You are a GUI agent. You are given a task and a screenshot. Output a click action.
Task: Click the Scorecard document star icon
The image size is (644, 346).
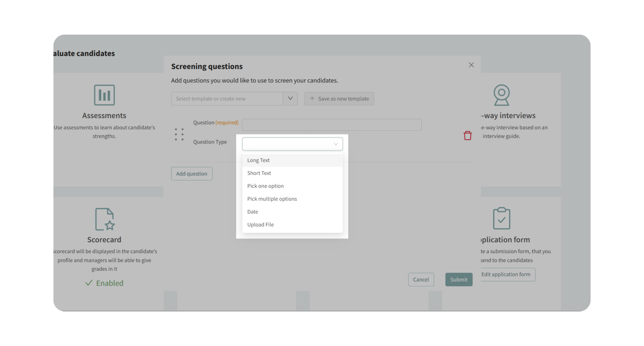105,219
